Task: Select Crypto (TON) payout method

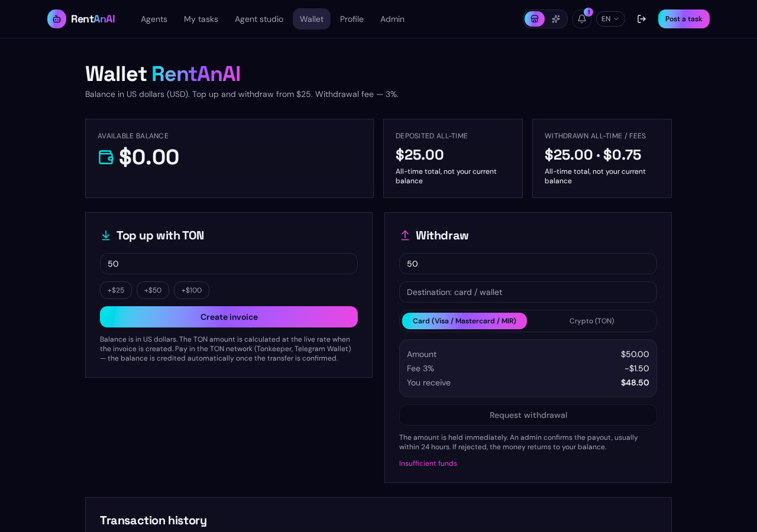Action: click(x=591, y=321)
